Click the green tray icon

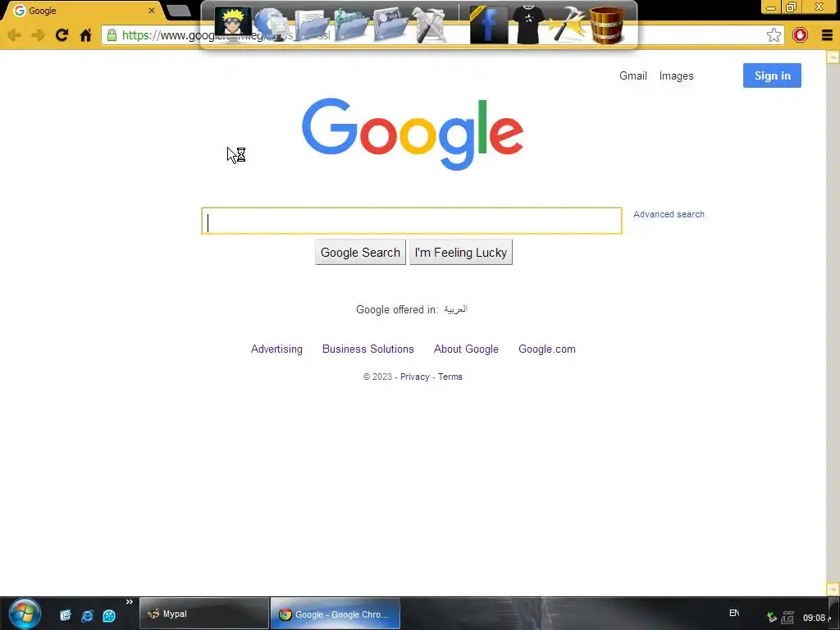771,617
